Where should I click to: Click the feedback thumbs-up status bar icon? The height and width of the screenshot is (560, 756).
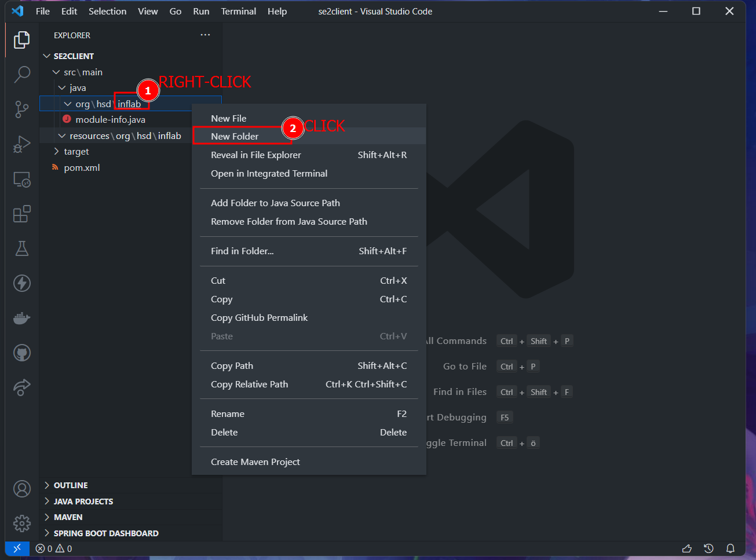click(687, 548)
